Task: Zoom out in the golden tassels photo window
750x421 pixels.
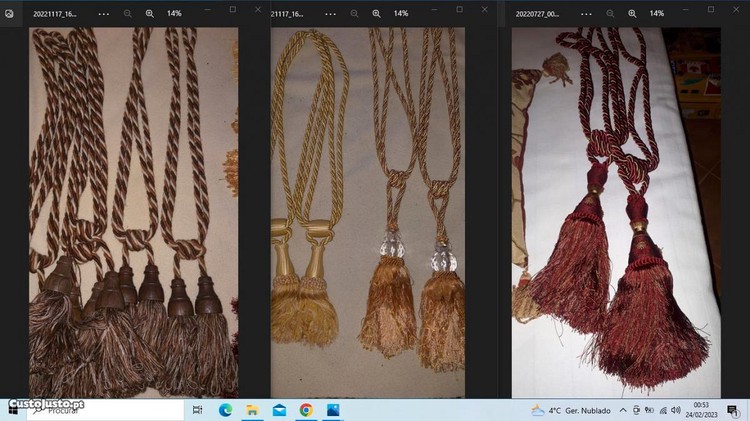Action: (354, 13)
